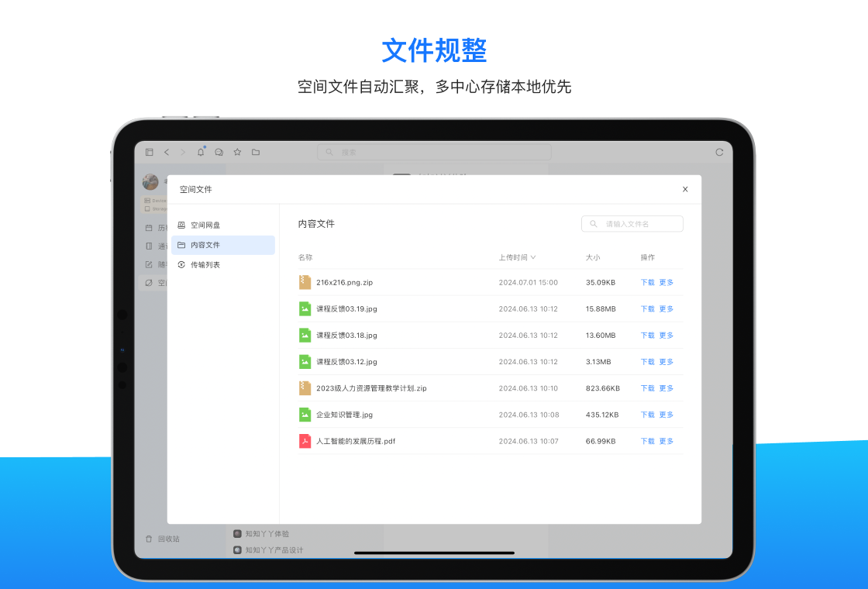Screen dimensions: 868x589
Task: Click the favorites star icon
Action: (x=237, y=153)
